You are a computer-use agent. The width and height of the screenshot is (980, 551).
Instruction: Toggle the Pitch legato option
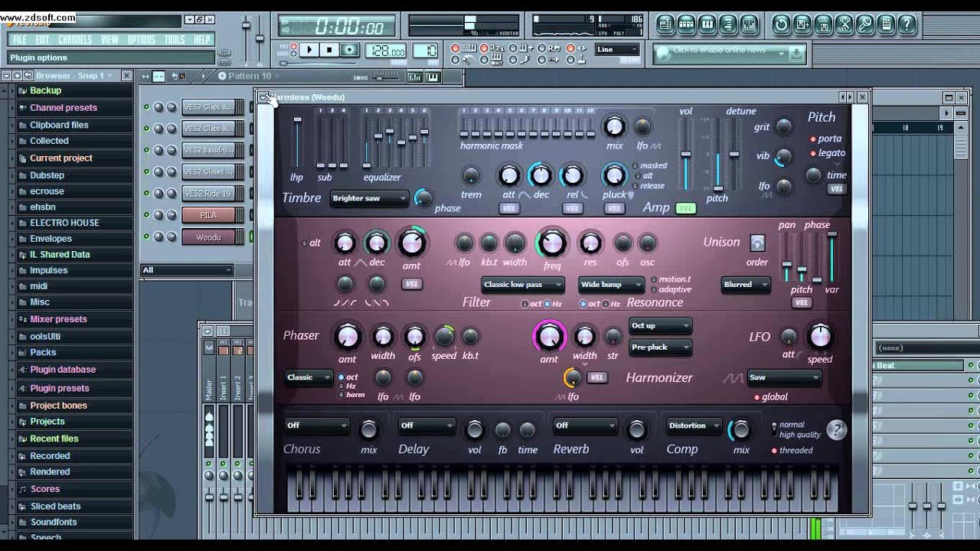click(828, 153)
